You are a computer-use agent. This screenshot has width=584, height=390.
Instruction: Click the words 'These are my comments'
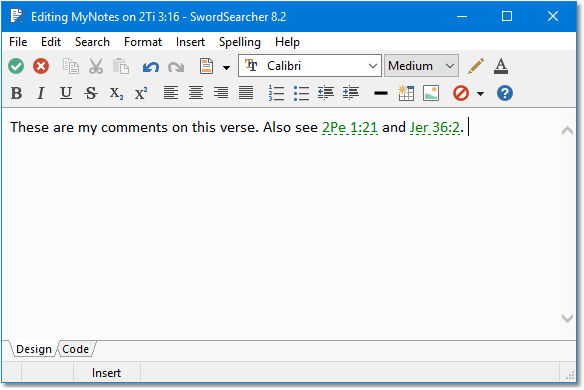[89, 127]
